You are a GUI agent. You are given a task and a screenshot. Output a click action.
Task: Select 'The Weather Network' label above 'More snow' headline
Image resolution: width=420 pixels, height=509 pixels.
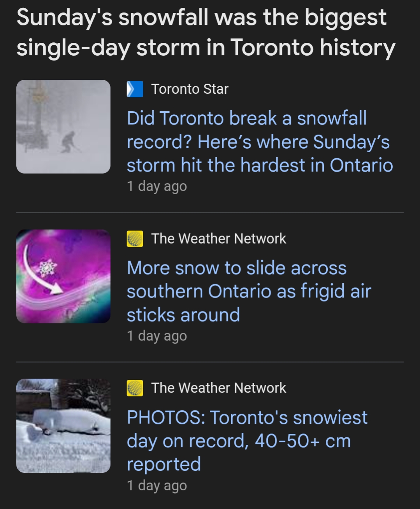pyautogui.click(x=218, y=239)
